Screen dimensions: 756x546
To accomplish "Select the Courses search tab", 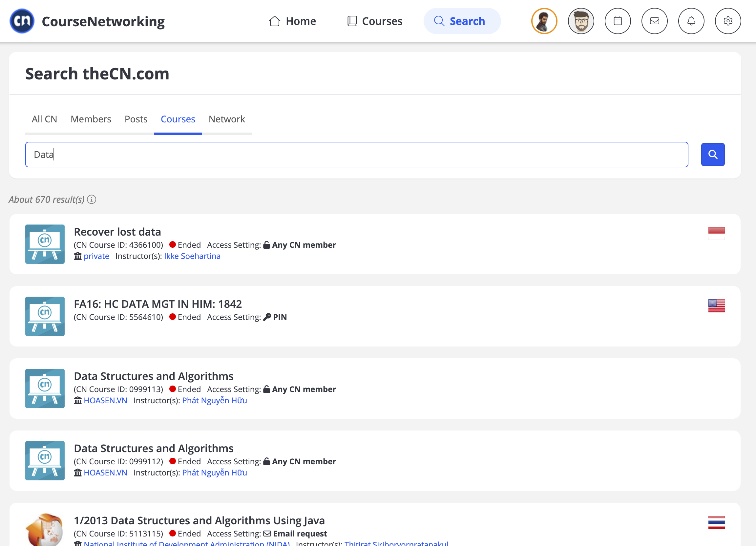I will point(178,119).
